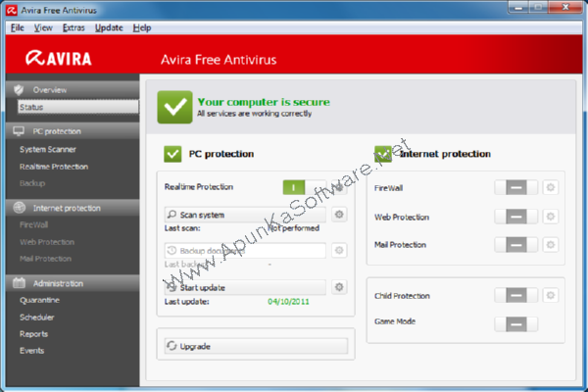Click the monitor icon beside PC protection
Viewport: 588px width, 392px height.
(19, 131)
